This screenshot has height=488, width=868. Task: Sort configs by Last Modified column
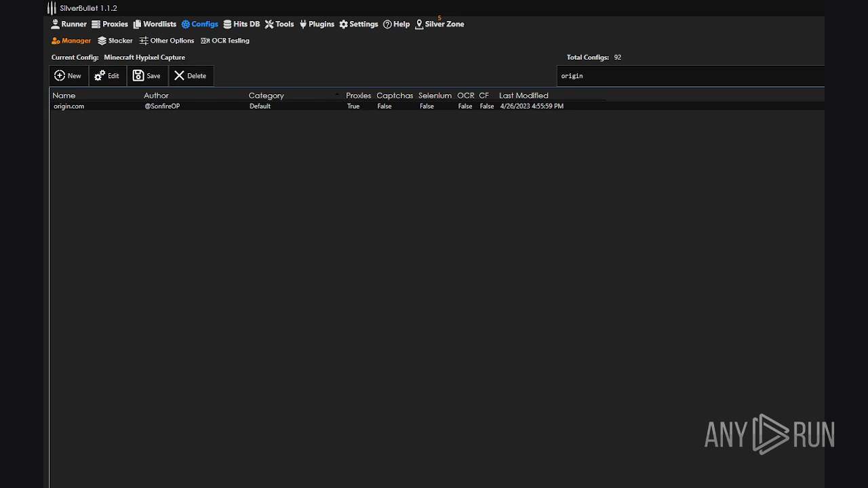coord(524,96)
